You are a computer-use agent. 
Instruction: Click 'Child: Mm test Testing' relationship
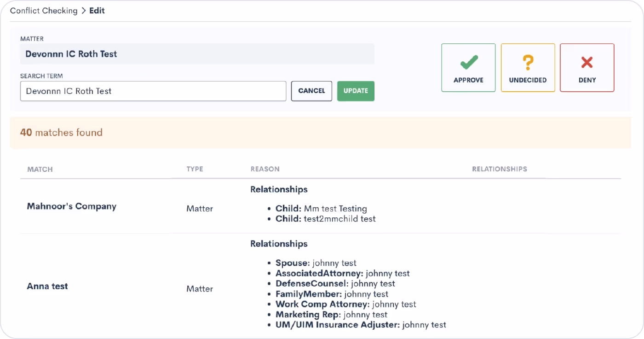tap(321, 209)
